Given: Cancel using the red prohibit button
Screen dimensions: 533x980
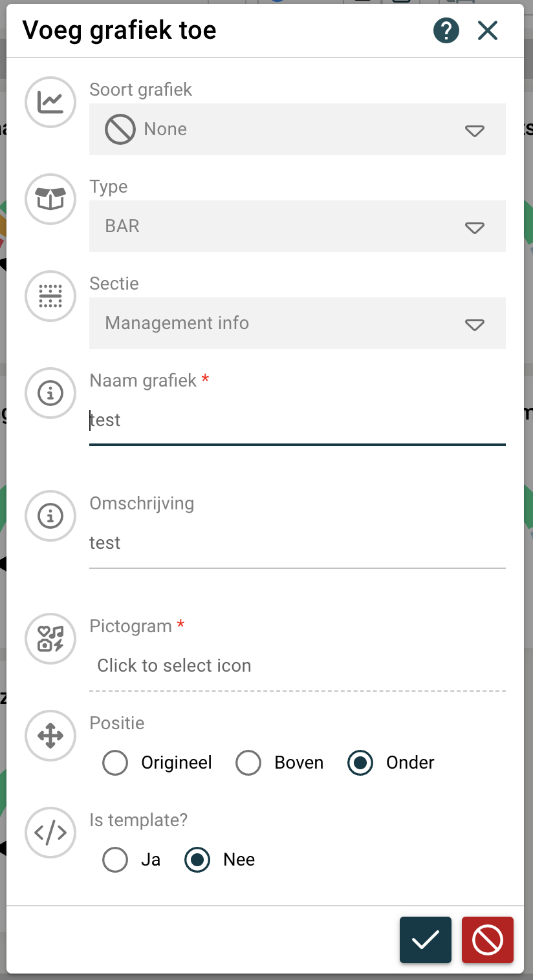Looking at the screenshot, I should (487, 940).
